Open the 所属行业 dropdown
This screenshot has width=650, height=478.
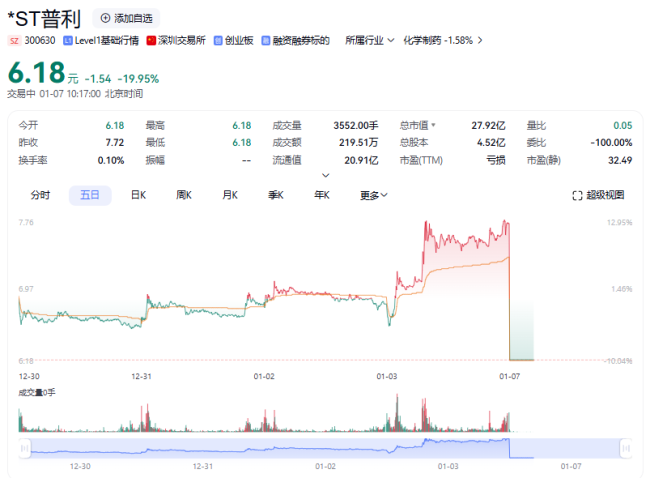pyautogui.click(x=369, y=41)
